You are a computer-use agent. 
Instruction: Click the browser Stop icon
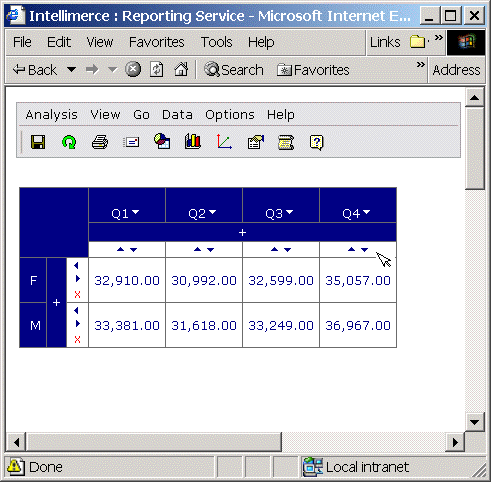click(133, 70)
